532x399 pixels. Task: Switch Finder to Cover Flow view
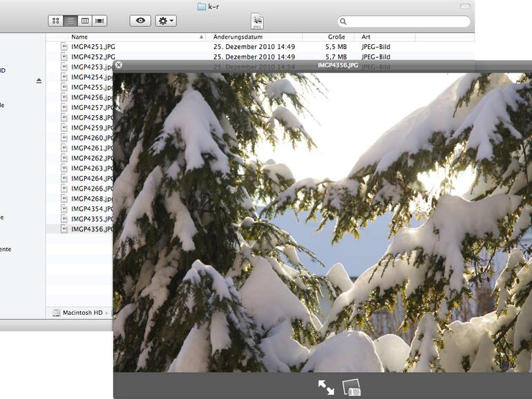tap(100, 21)
